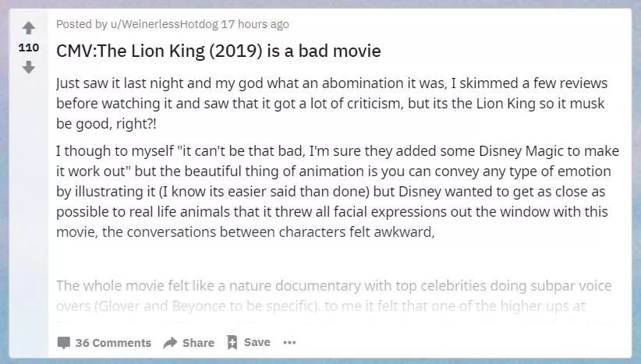The height and width of the screenshot is (364, 641).
Task: Click the 110 vote score
Action: [29, 48]
